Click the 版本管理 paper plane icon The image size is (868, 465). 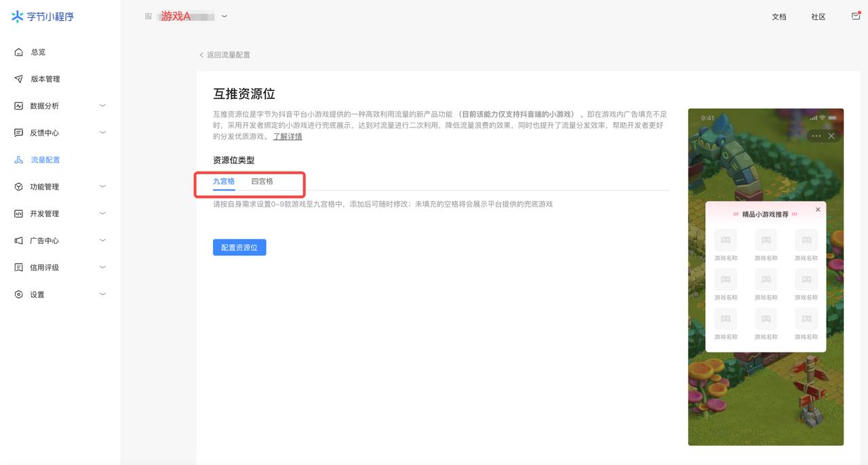pos(18,79)
